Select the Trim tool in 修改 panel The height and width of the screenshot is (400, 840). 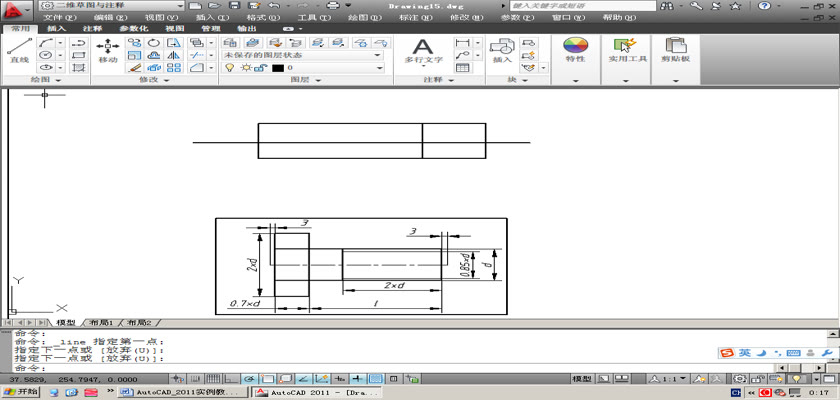click(x=197, y=55)
